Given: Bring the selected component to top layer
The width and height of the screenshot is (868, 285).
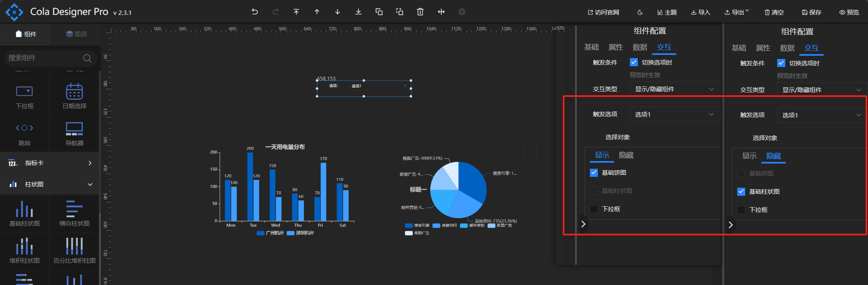Looking at the screenshot, I should 296,12.
